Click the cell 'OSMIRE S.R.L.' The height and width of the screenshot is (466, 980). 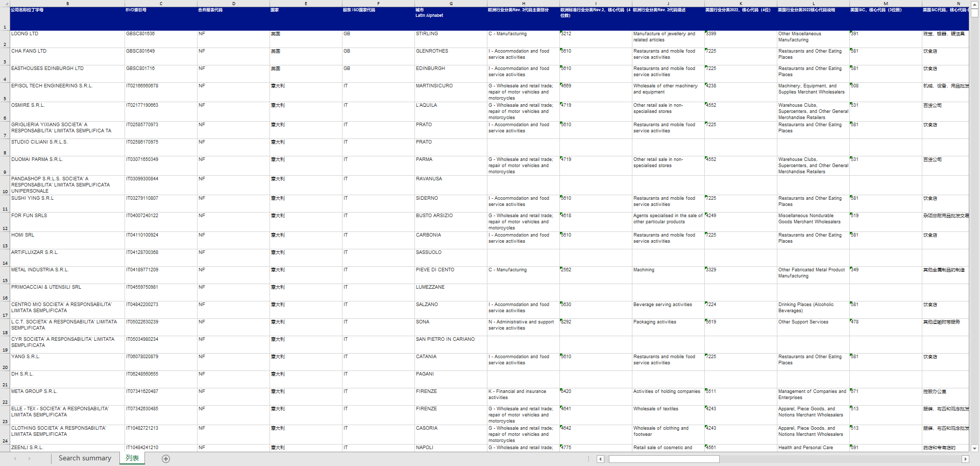point(67,112)
